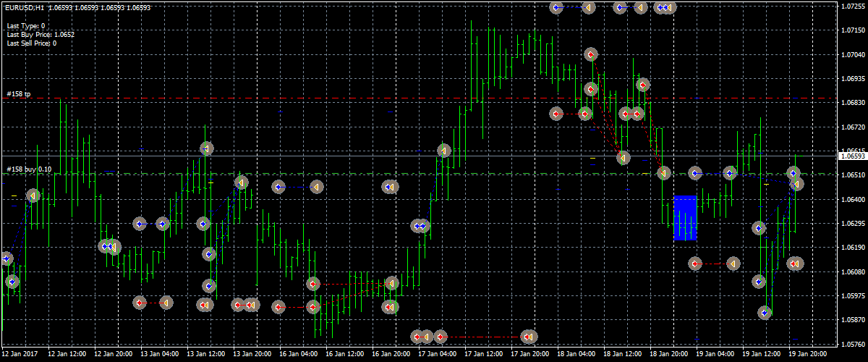Image resolution: width=868 pixels, height=362 pixels.
Task: Click the 17 Jan 12:00 time axis label
Action: tap(482, 355)
